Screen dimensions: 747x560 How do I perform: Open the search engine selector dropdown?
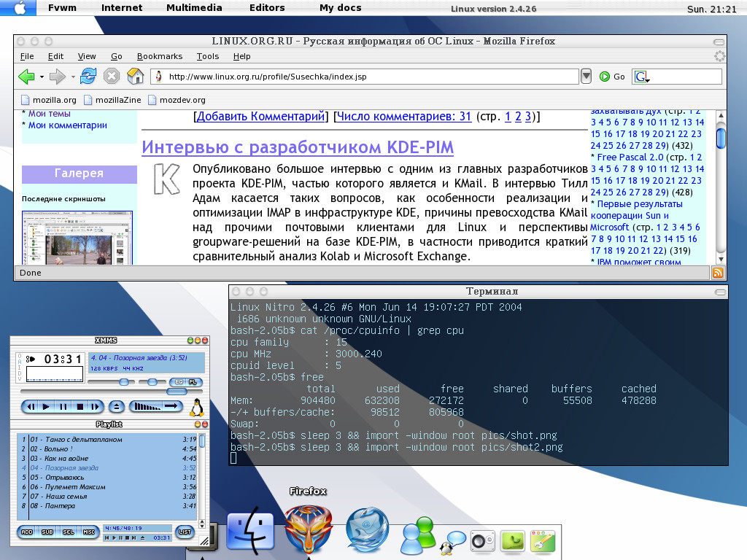pyautogui.click(x=642, y=77)
